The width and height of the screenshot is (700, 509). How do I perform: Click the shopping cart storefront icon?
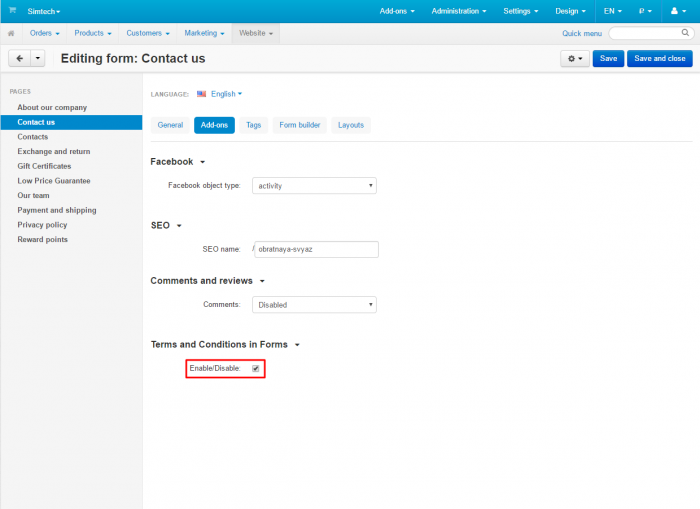[x=12, y=10]
